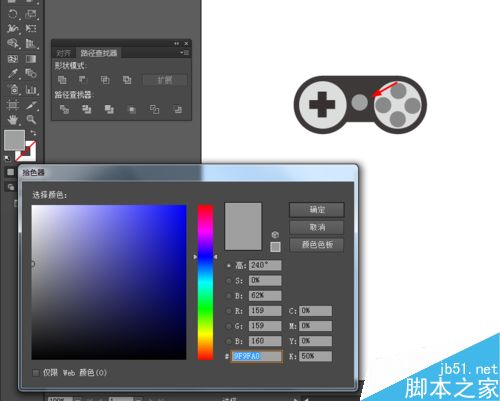Apply Exclude shape mode
The image size is (500, 401).
(x=127, y=80)
